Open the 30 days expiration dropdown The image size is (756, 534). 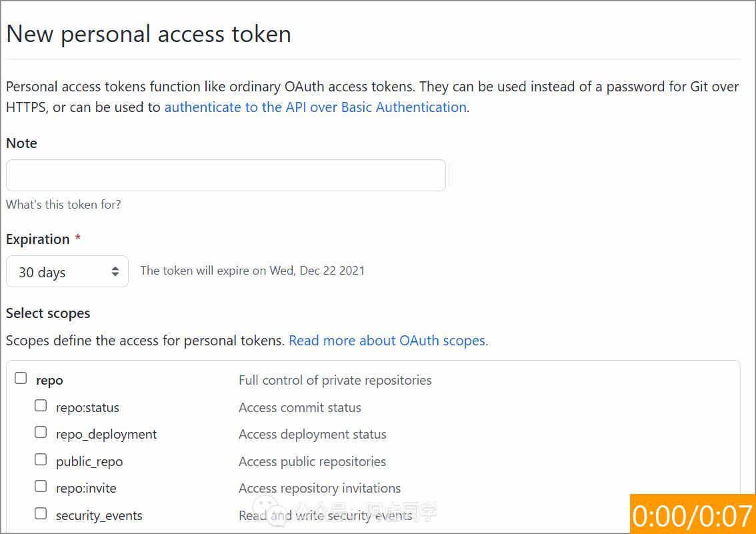(67, 272)
